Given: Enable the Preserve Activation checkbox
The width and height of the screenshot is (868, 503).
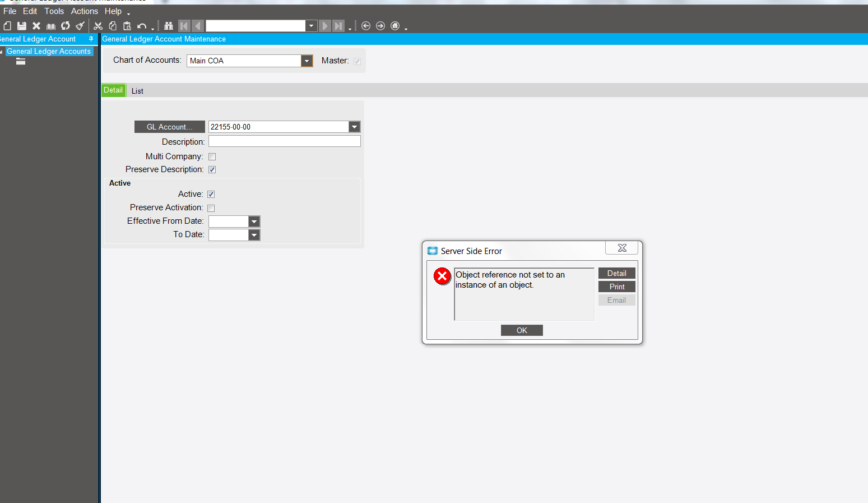Looking at the screenshot, I should coord(211,208).
